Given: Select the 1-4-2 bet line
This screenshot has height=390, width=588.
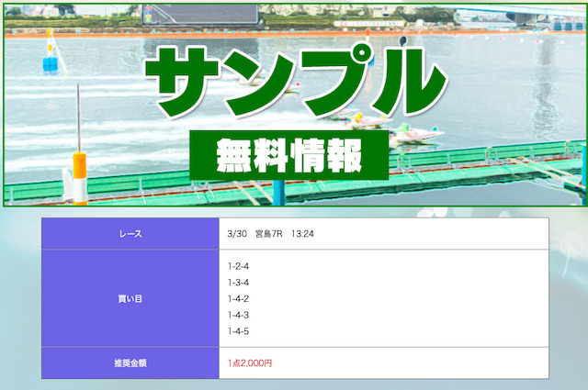Looking at the screenshot, I should tap(239, 299).
